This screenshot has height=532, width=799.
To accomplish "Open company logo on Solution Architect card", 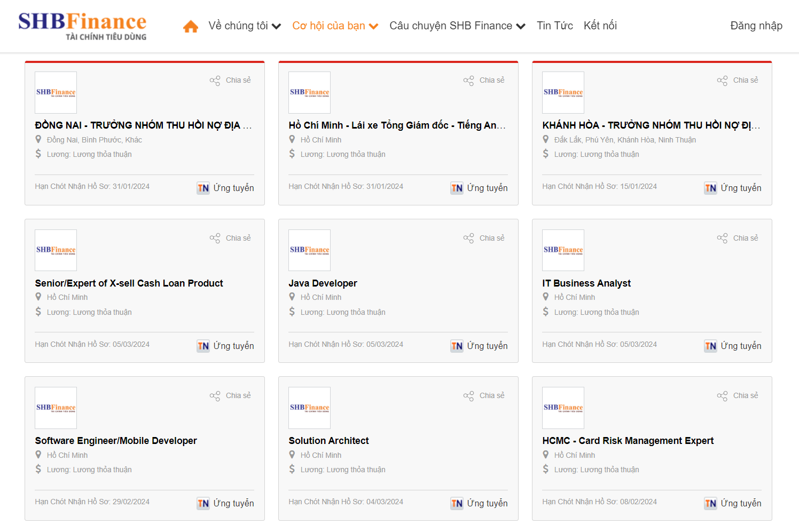I will (310, 408).
